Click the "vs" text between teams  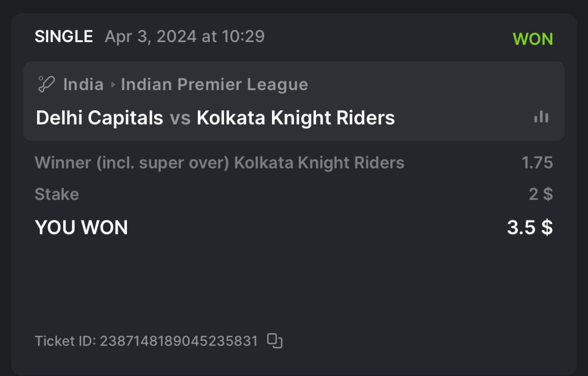(x=180, y=118)
